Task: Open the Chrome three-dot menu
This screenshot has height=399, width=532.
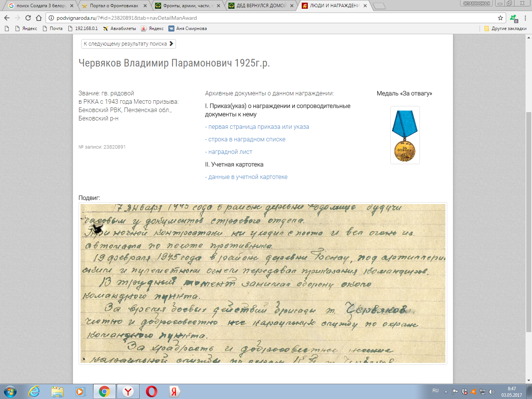Action: coord(526,18)
